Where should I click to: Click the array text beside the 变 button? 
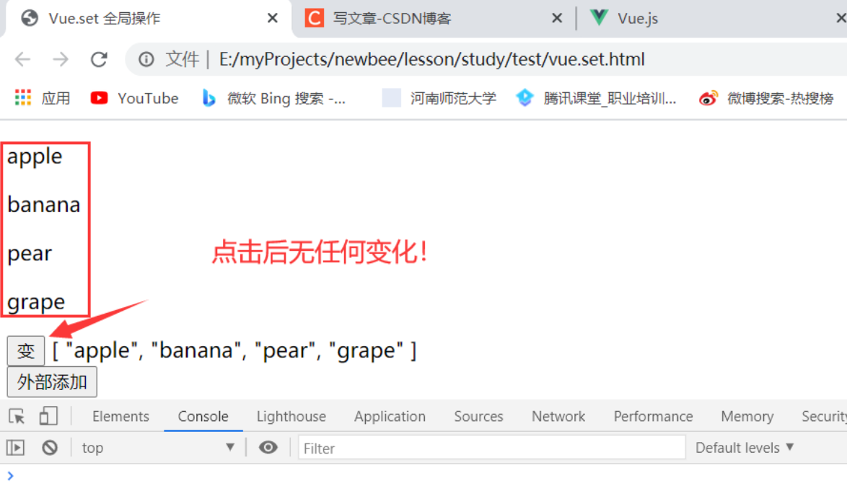click(x=234, y=350)
